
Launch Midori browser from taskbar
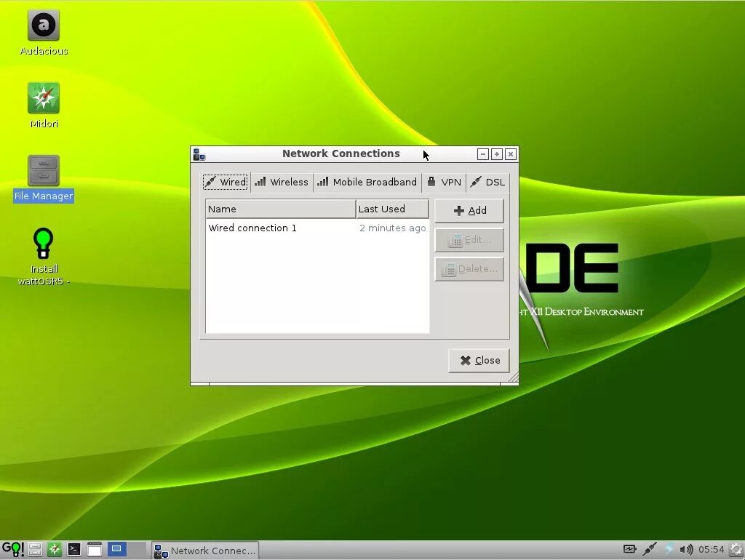click(x=54, y=550)
